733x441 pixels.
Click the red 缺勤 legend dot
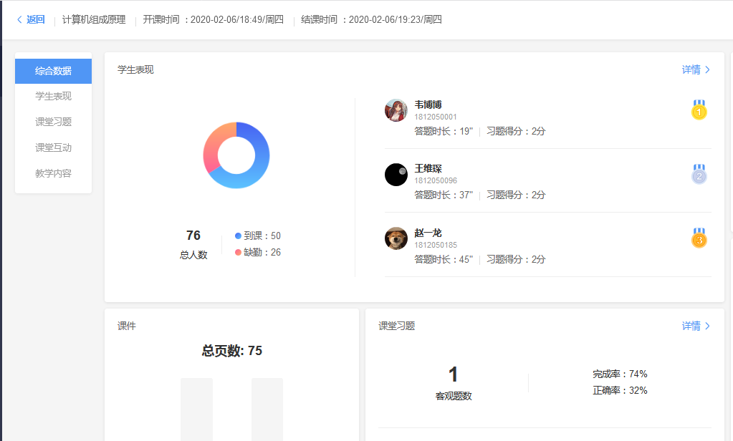(238, 252)
